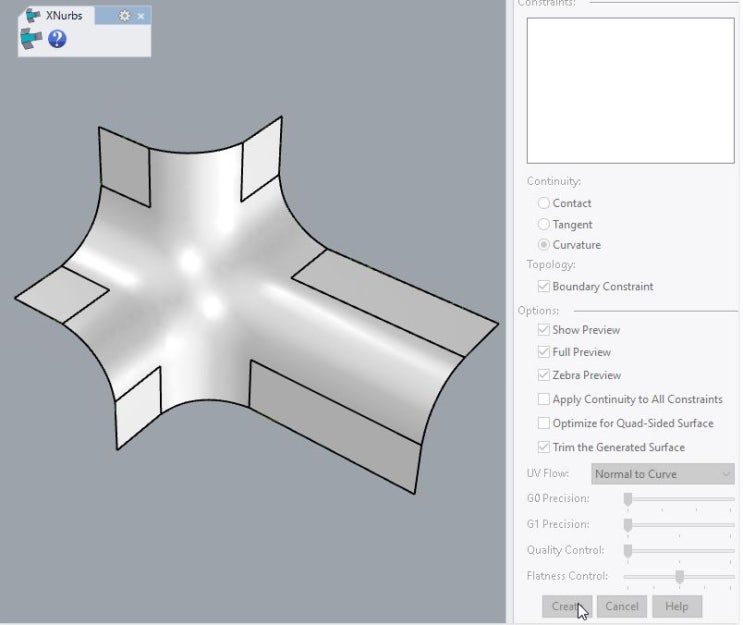Close the XNurbs floating toolbar

tap(141, 17)
